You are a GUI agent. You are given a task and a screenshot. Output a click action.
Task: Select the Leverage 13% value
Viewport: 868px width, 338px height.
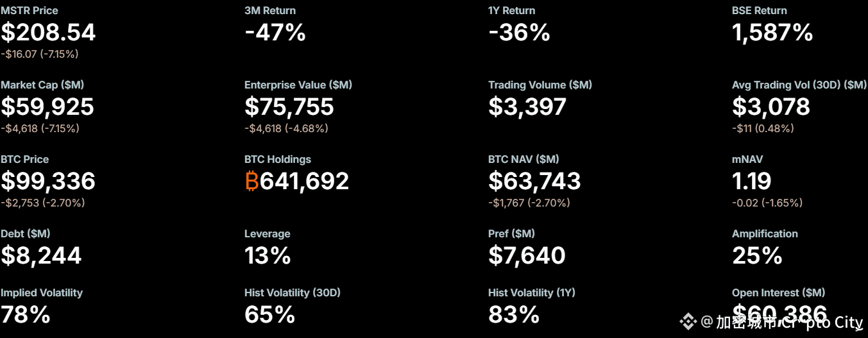point(268,256)
